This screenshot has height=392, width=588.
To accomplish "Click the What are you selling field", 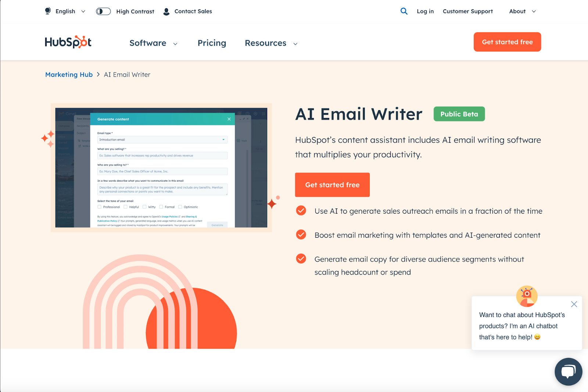I will coord(162,156).
